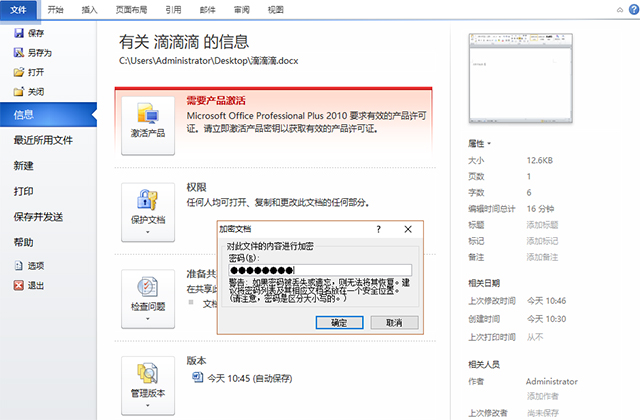This screenshot has height=420, width=640.
Task: Click the 16 分钟 editing time value
Action: [540, 209]
